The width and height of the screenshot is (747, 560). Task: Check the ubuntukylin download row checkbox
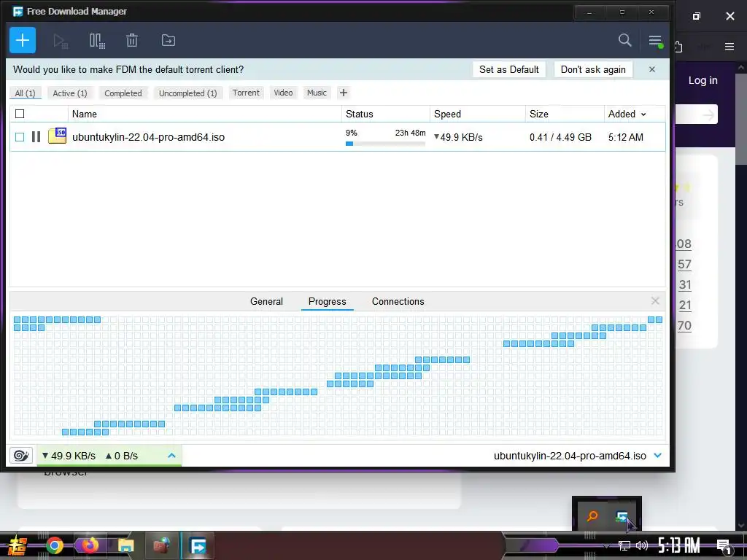(20, 137)
